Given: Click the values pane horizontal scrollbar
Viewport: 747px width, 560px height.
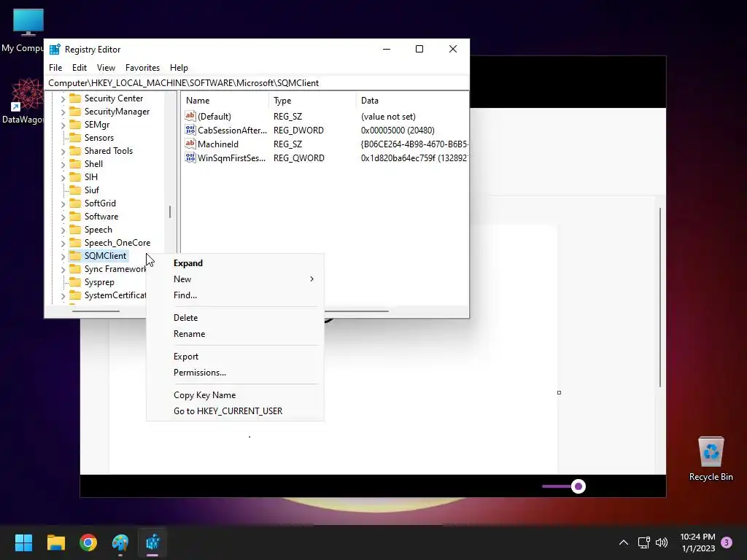Looking at the screenshot, I should 356,311.
